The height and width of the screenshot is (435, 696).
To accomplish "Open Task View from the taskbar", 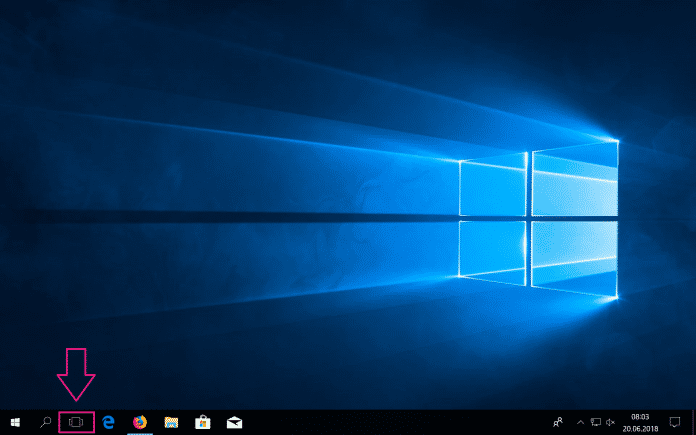I will pos(76,422).
